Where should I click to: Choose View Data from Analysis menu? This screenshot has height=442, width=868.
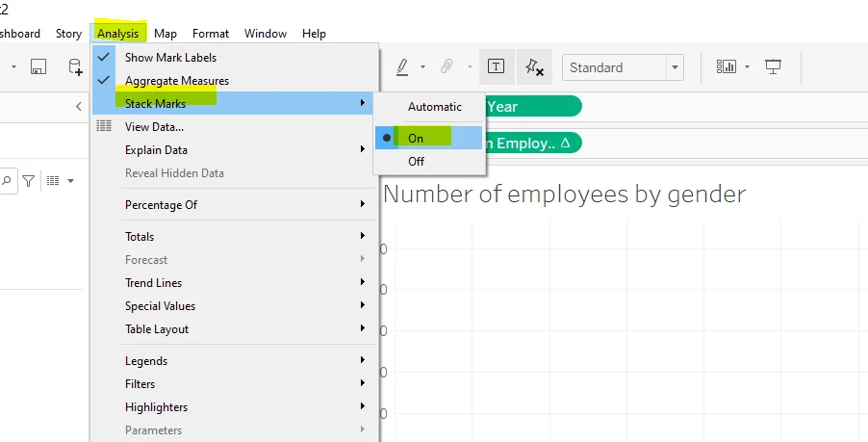pos(154,127)
